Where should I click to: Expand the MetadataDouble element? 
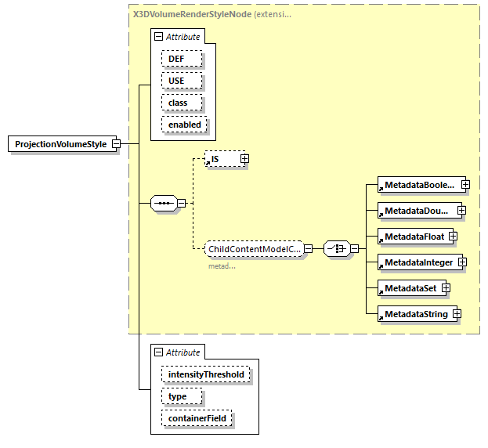[461, 211]
